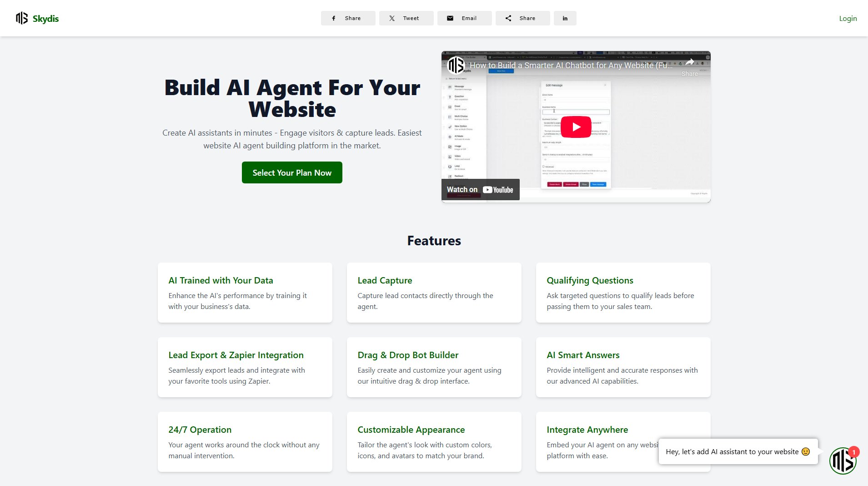The height and width of the screenshot is (486, 868).
Task: Share the page on LinkedIn
Action: coord(565,18)
